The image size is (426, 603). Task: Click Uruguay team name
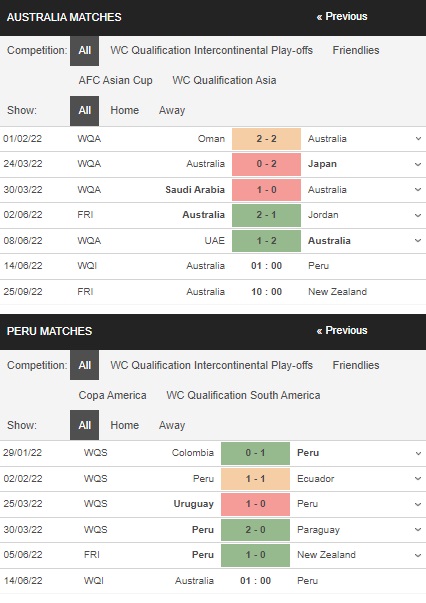(193, 504)
